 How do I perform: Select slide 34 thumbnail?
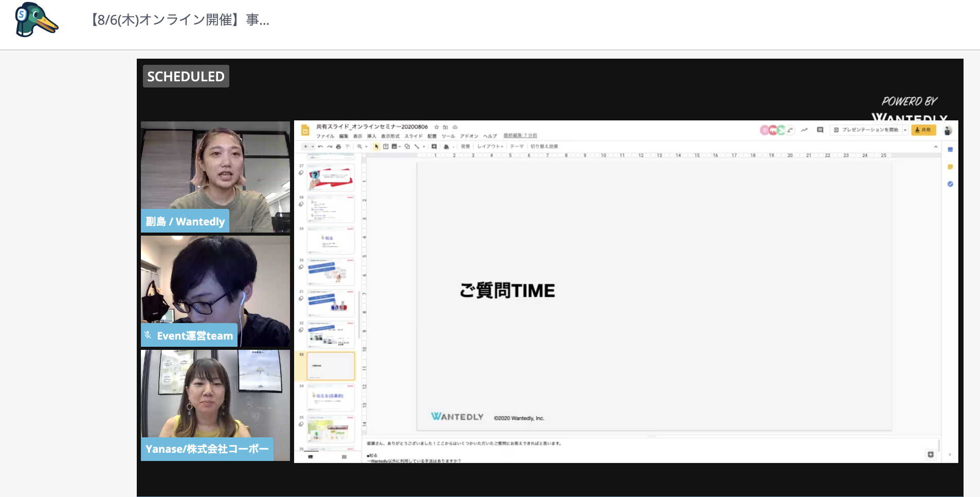tap(331, 398)
